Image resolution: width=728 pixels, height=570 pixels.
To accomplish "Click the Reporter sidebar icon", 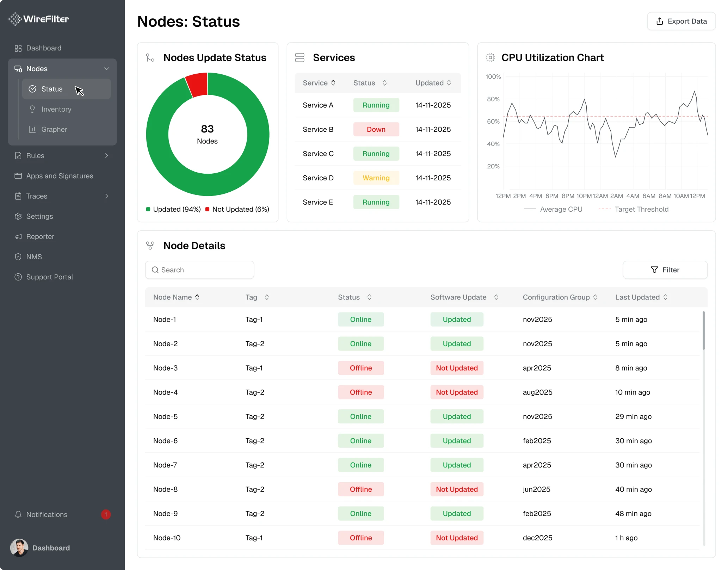I will (18, 236).
